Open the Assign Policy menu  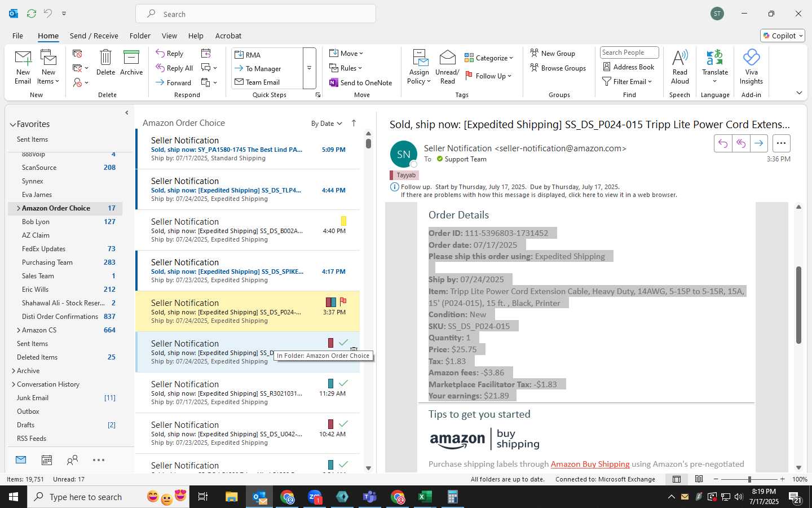click(419, 67)
